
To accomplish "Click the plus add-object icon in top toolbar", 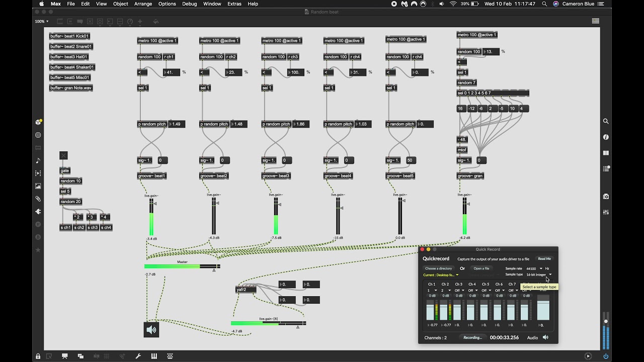I will tap(140, 22).
